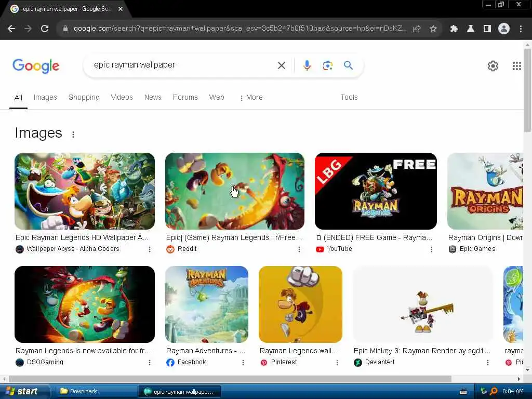The image size is (532, 399).
Task: Reload the page with the refresh icon
Action: pyautogui.click(x=45, y=29)
